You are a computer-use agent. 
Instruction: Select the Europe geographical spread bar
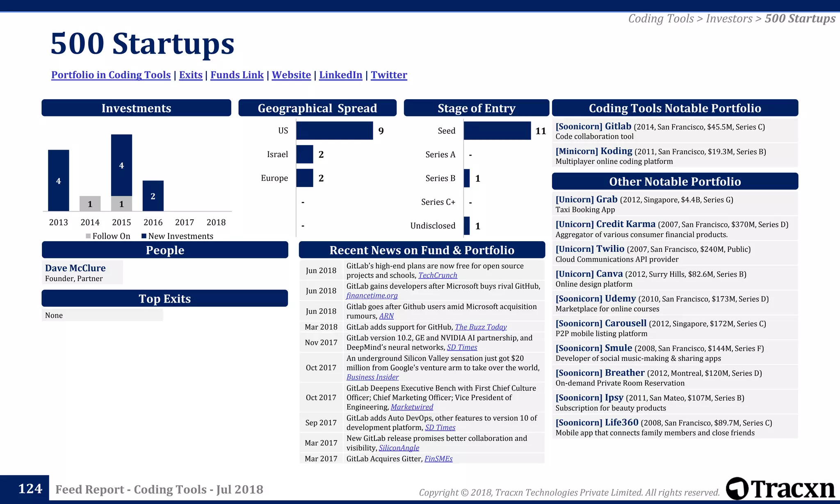coord(305,178)
